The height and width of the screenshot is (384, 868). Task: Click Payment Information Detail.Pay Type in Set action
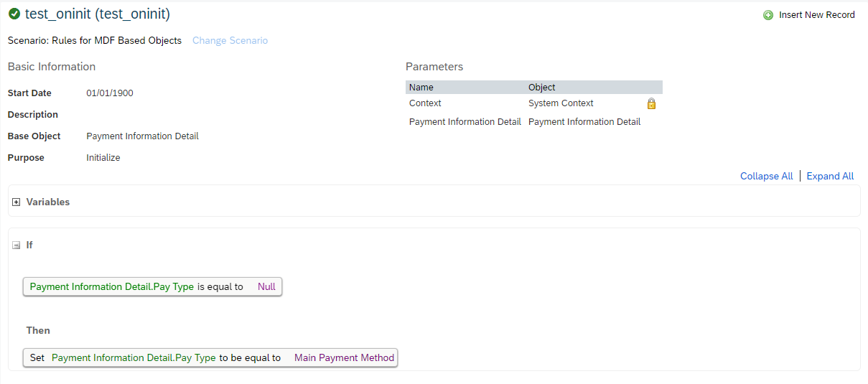pos(134,357)
